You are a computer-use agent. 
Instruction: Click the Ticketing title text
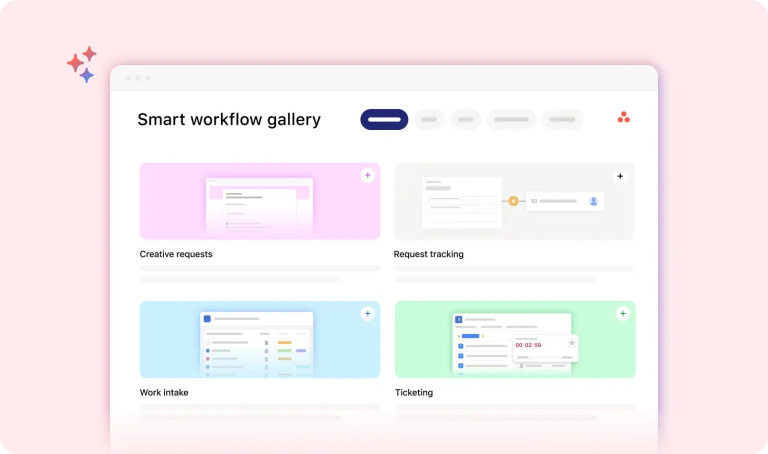click(413, 392)
